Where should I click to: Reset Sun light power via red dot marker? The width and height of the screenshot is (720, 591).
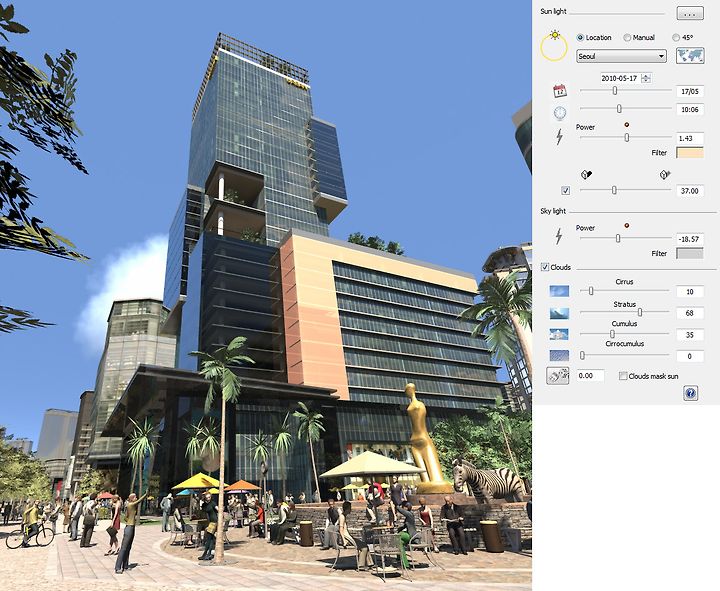[x=627, y=124]
